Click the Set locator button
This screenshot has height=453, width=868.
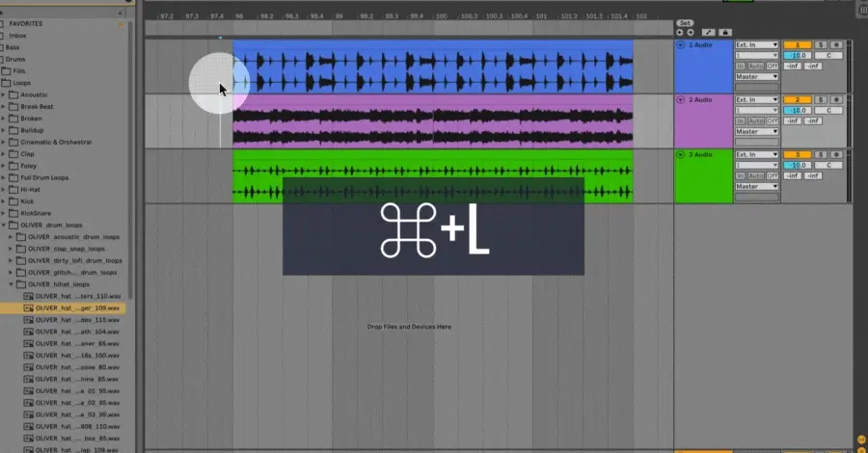(x=685, y=23)
